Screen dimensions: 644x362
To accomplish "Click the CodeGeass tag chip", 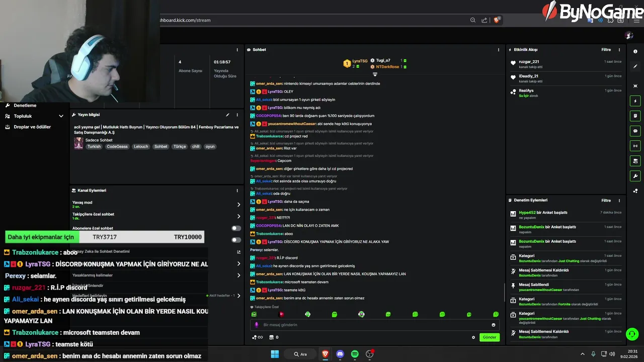I will [x=117, y=147].
